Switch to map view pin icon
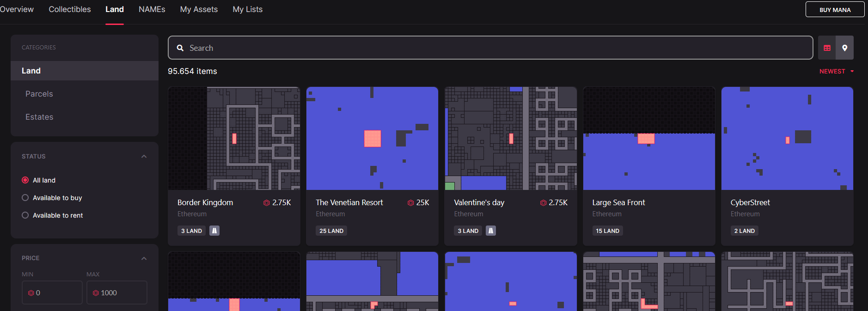The width and height of the screenshot is (868, 311). point(844,48)
